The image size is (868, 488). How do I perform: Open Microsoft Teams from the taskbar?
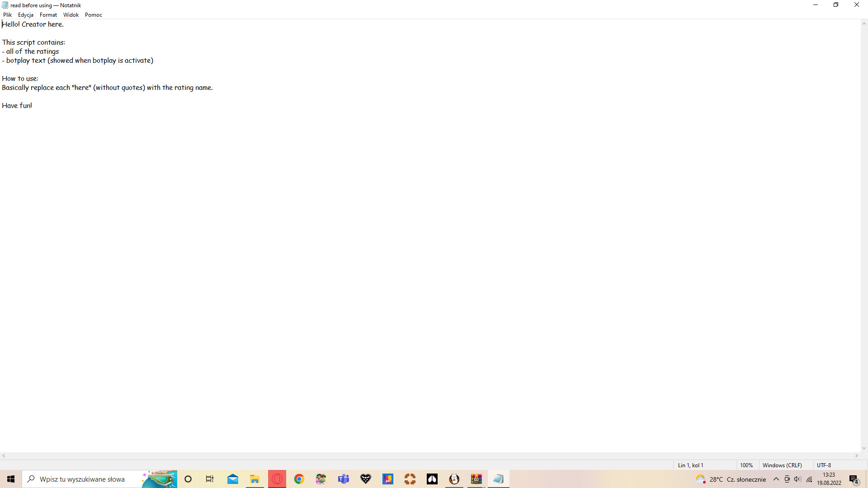(344, 479)
